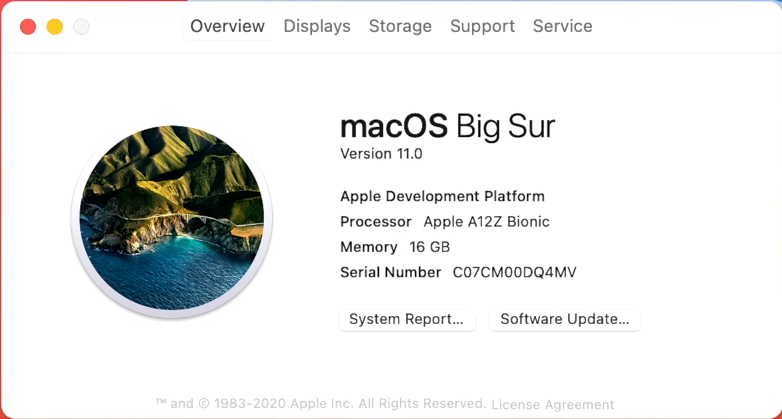This screenshot has height=419, width=782.
Task: Select the Service tab
Action: pos(563,26)
